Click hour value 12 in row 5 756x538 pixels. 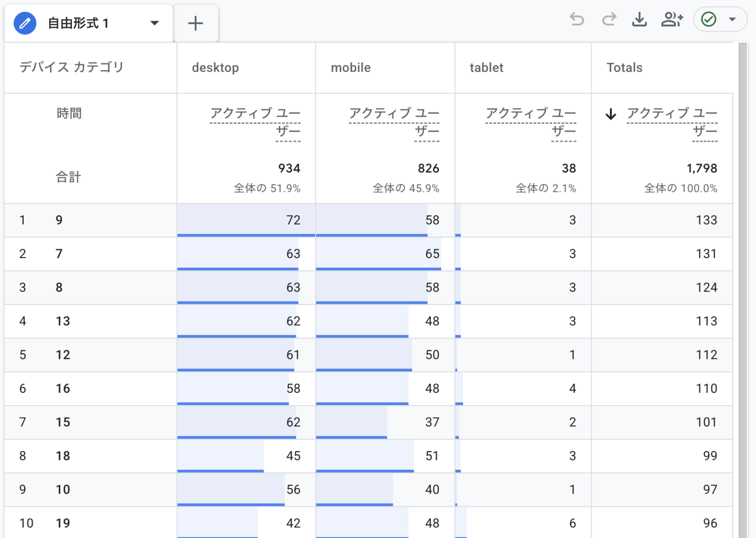[x=63, y=355]
